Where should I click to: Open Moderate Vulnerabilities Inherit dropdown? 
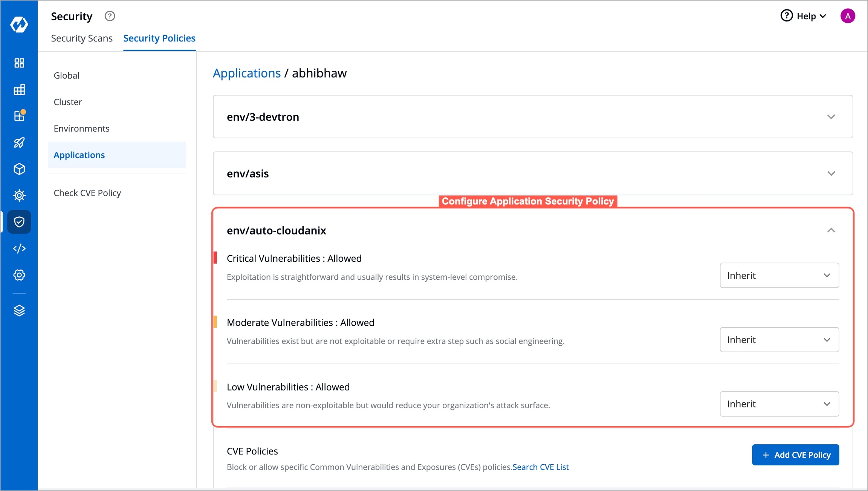779,340
